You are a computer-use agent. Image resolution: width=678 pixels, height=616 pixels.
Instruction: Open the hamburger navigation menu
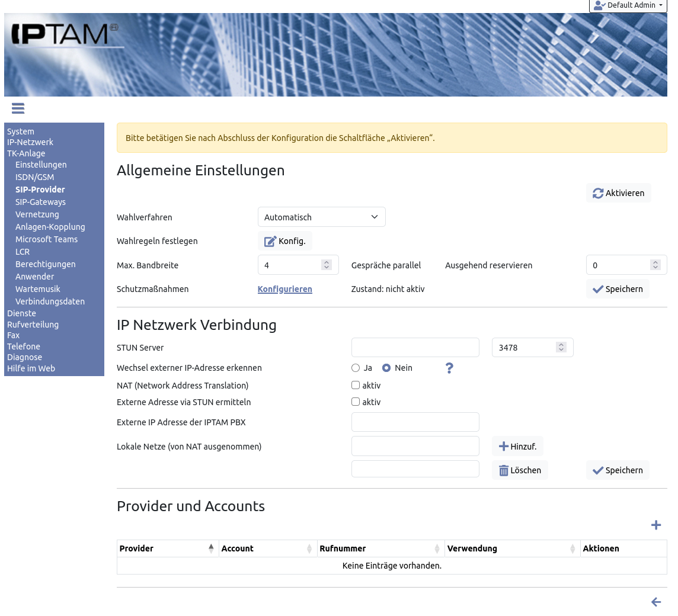point(18,108)
